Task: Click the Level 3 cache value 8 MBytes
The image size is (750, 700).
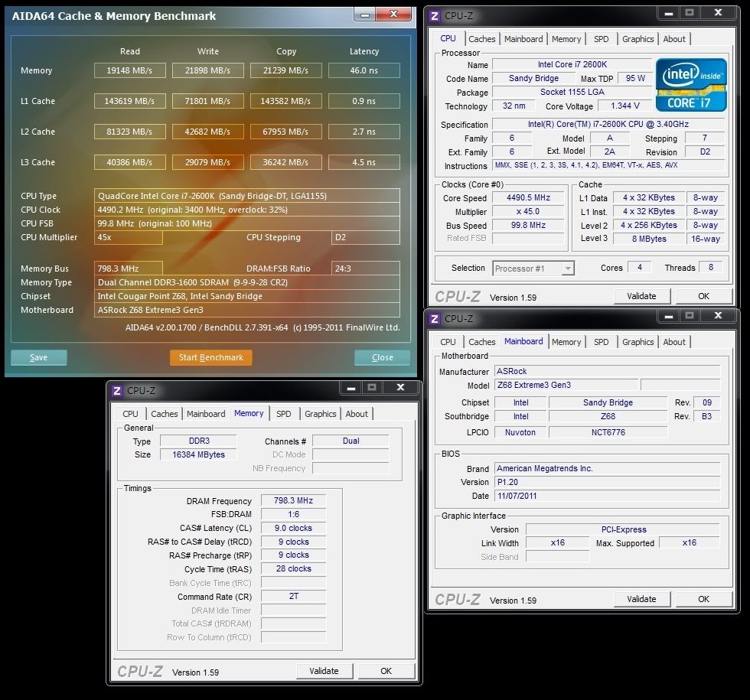Action: coord(649,239)
